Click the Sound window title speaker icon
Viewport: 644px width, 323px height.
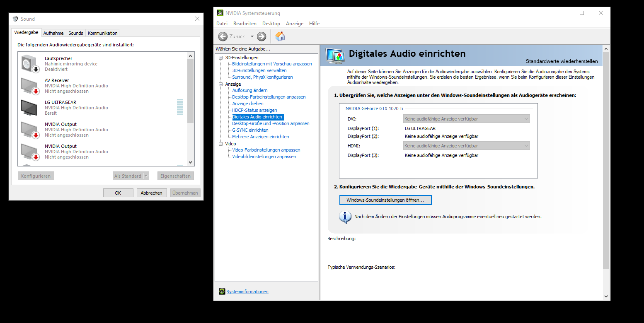[x=16, y=19]
